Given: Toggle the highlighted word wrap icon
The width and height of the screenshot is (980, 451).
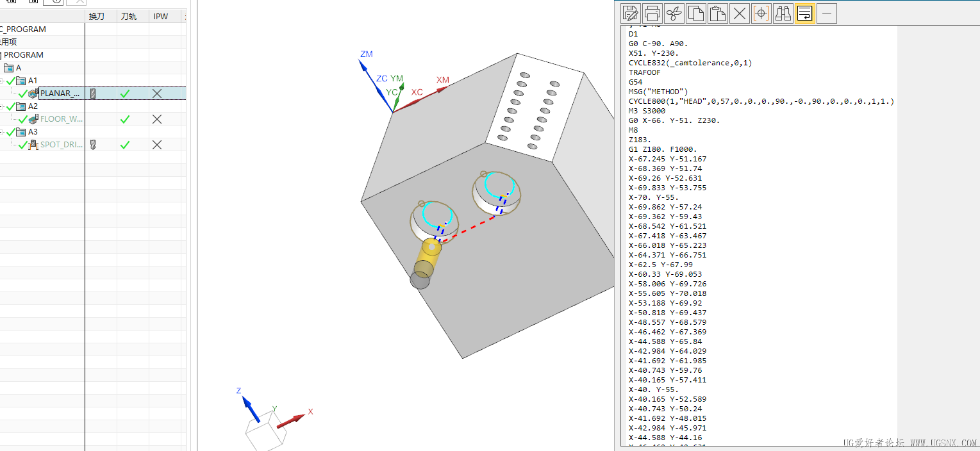Looking at the screenshot, I should tap(805, 13).
